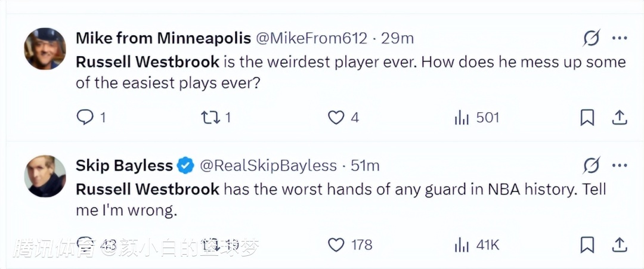Open more options on Mike's tweet
Viewport: 644px width, 269px height.
[620, 39]
